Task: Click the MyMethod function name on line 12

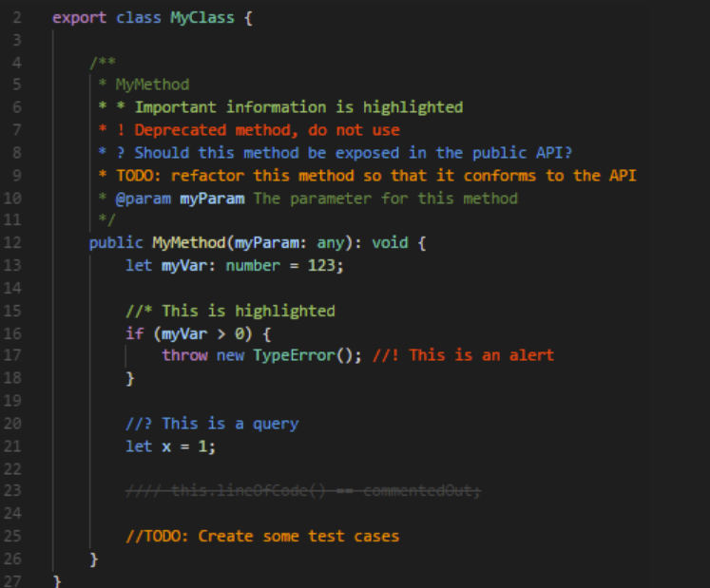Action: pos(189,243)
